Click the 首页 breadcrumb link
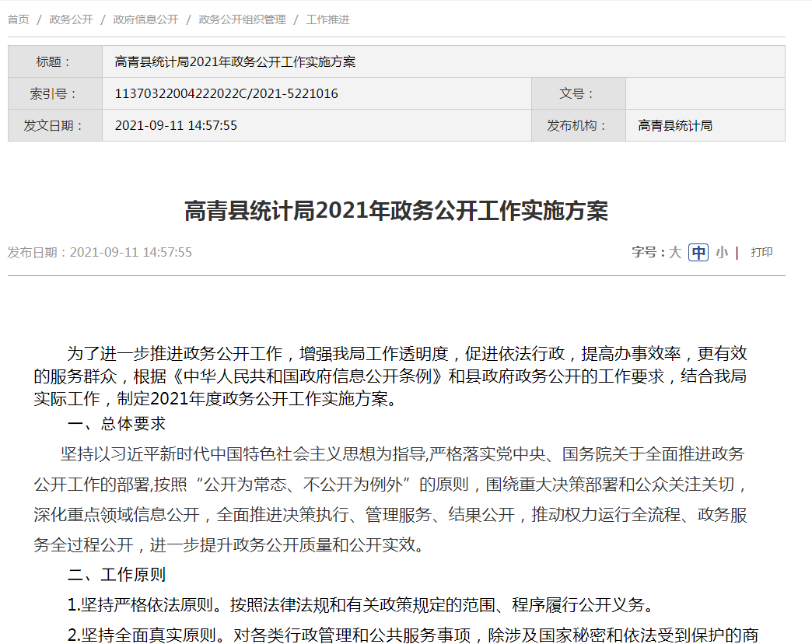This screenshot has width=812, height=644. pyautogui.click(x=19, y=19)
